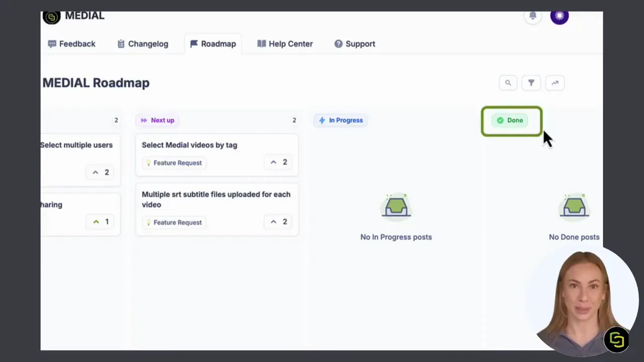The width and height of the screenshot is (644, 362).
Task: Open the purple user avatar menu
Action: coord(559,16)
